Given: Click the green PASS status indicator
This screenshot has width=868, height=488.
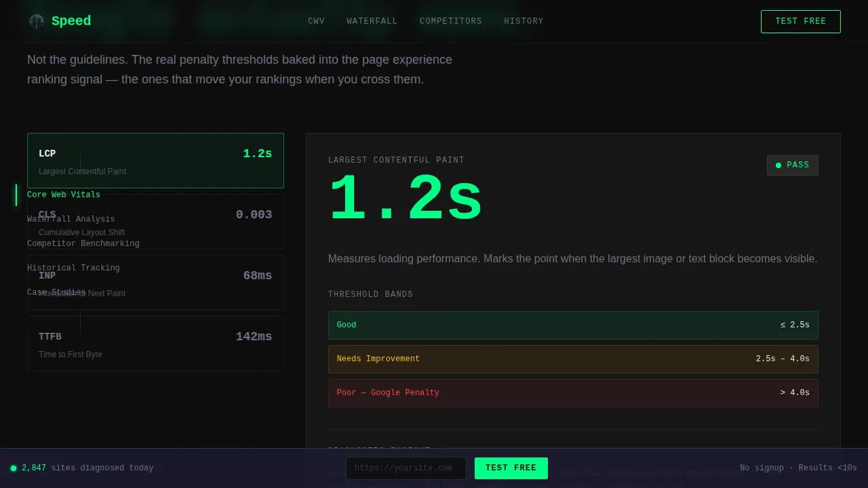Looking at the screenshot, I should pyautogui.click(x=792, y=165).
